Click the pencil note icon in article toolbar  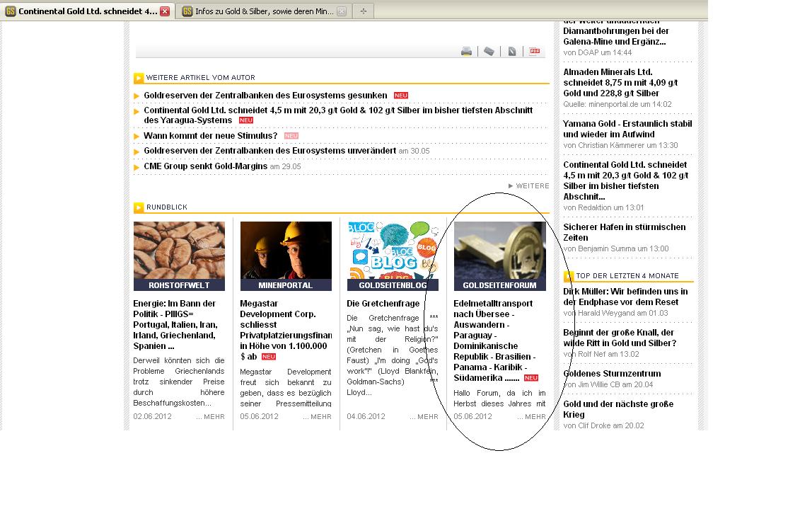click(x=512, y=51)
